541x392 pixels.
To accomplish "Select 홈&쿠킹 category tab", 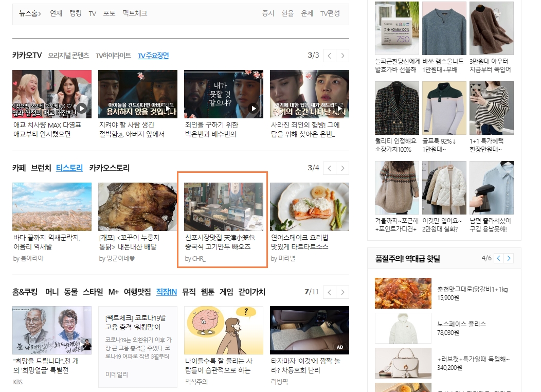I will click(25, 292).
